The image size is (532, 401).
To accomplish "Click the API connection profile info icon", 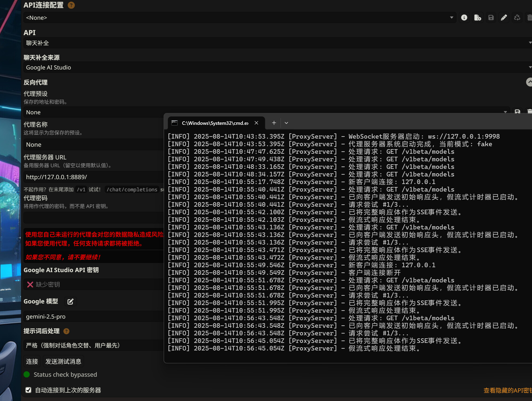I will click(x=464, y=18).
